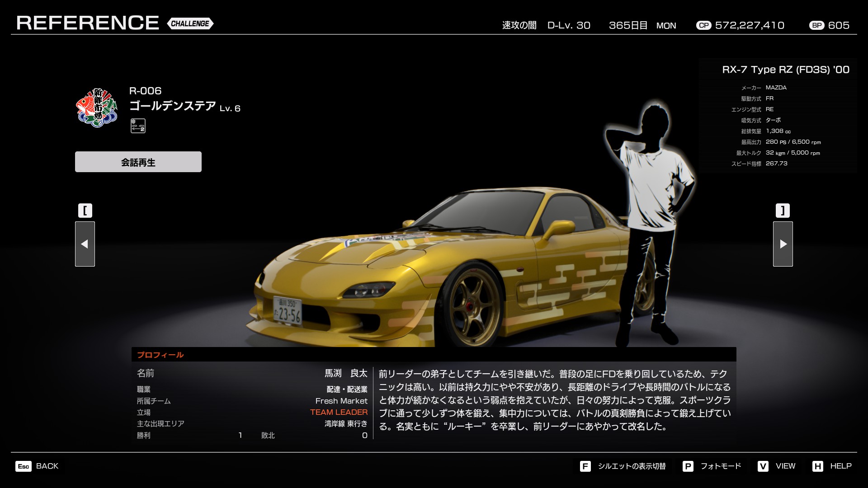
Task: Click the shift pattern icon under the rival name
Action: pos(138,126)
